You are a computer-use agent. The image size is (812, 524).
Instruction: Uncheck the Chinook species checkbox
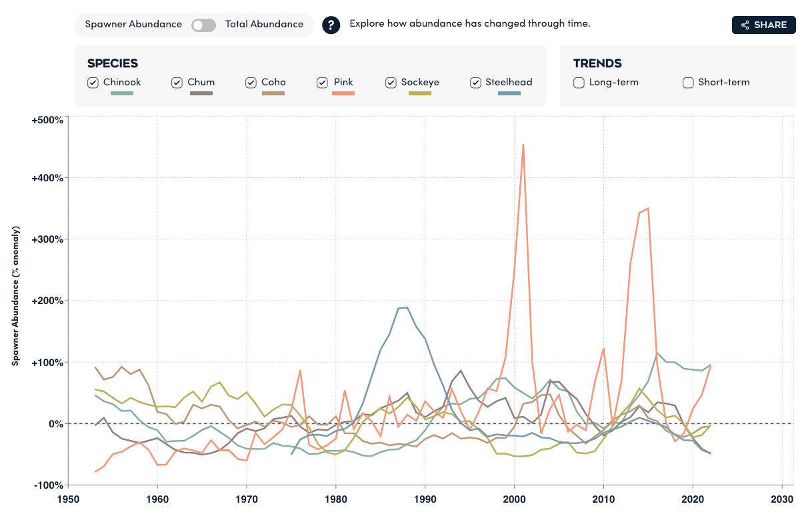pos(93,83)
